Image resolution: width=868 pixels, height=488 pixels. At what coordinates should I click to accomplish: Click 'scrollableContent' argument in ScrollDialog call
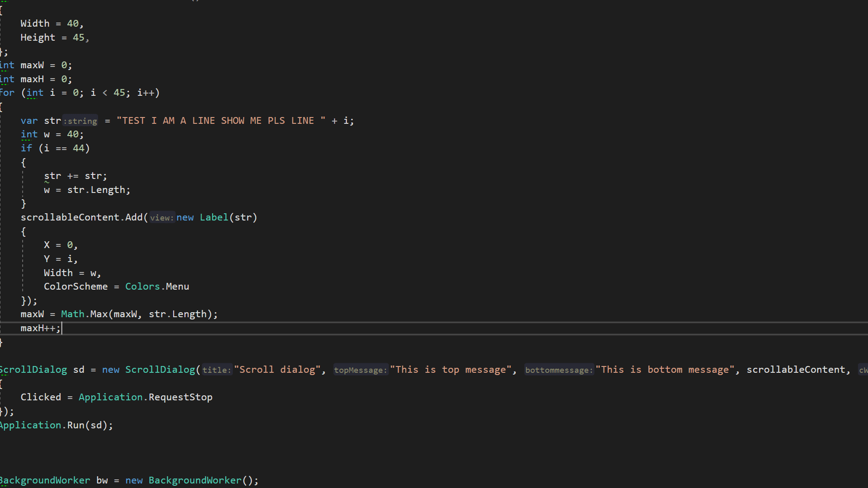[796, 370]
